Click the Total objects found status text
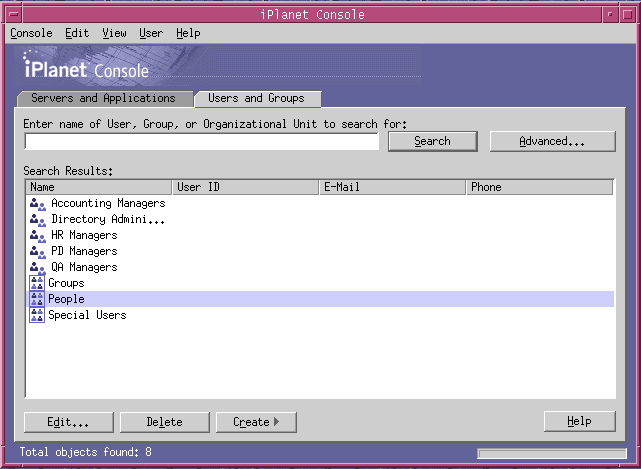Screen dimensions: 641x469 click(x=85, y=452)
